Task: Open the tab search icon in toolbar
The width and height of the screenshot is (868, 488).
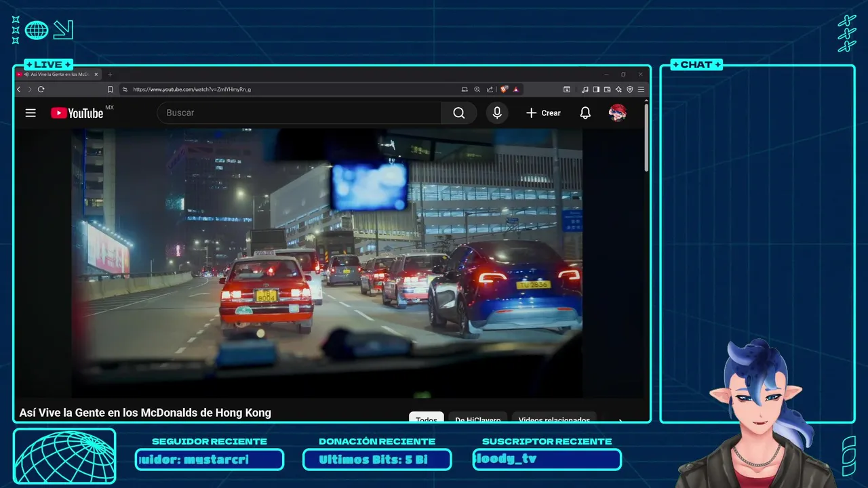Action: pos(567,89)
